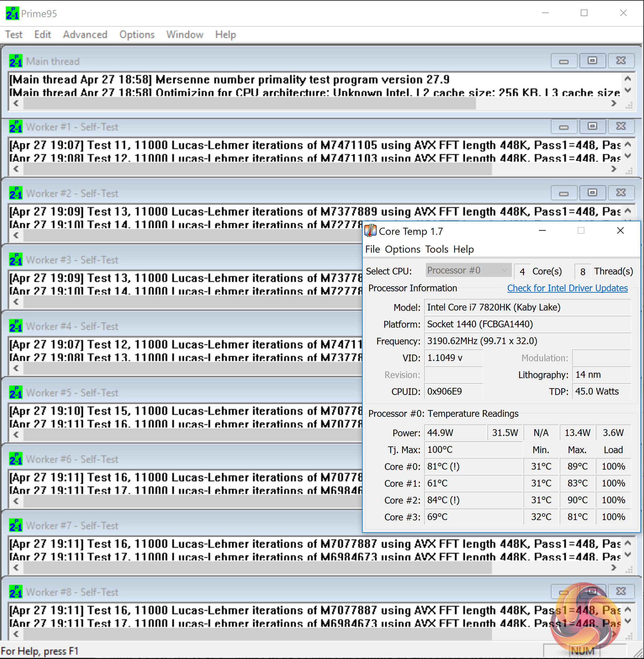Screen dimensions: 644x659
Task: Open the Advanced menu in Prime95
Action: (x=85, y=35)
